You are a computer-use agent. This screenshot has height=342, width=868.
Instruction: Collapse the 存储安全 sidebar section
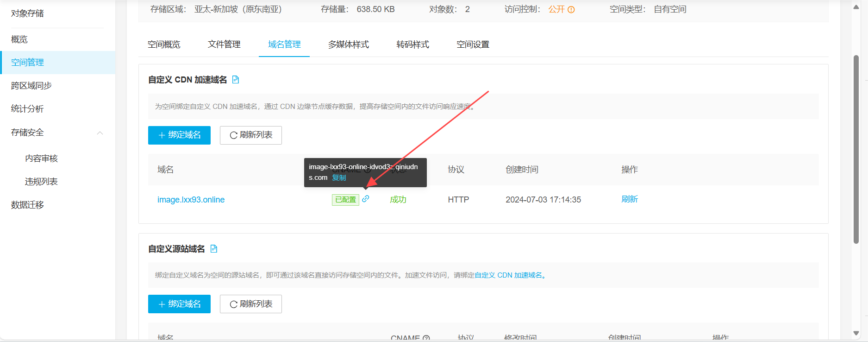click(x=100, y=133)
